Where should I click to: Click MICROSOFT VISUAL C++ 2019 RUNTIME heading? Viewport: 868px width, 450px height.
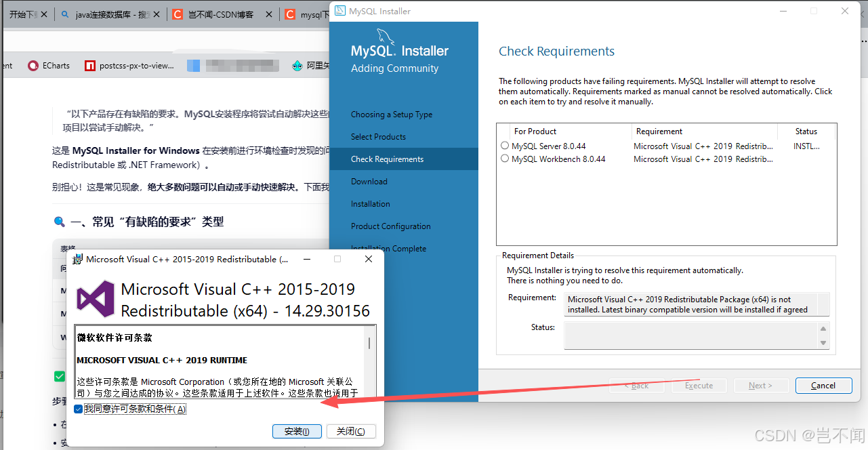pos(162,360)
